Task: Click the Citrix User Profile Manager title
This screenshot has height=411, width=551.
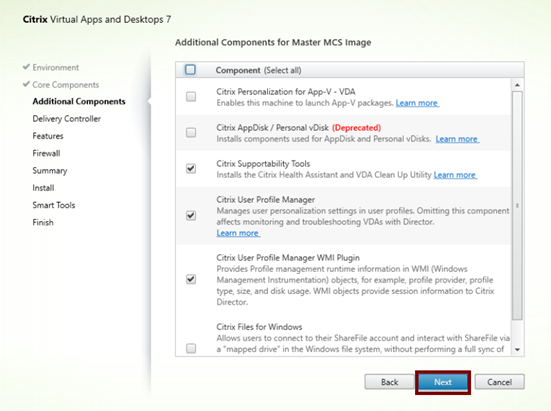Action: pyautogui.click(x=265, y=200)
